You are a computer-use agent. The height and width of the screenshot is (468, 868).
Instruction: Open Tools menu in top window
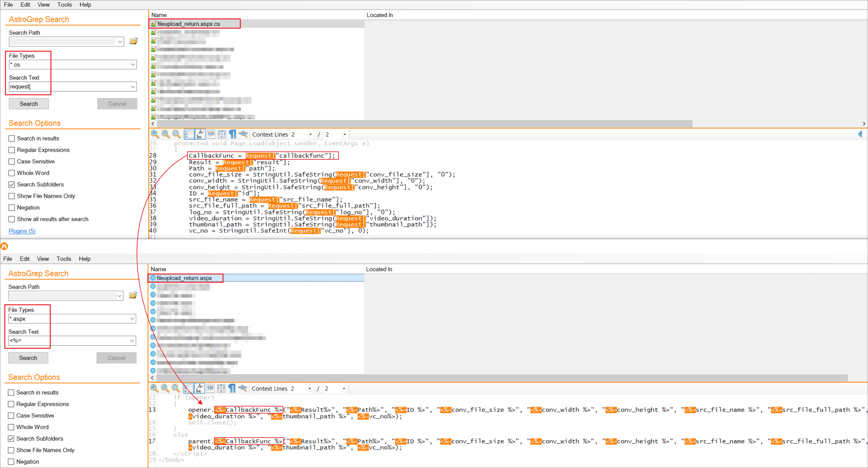(x=64, y=4)
